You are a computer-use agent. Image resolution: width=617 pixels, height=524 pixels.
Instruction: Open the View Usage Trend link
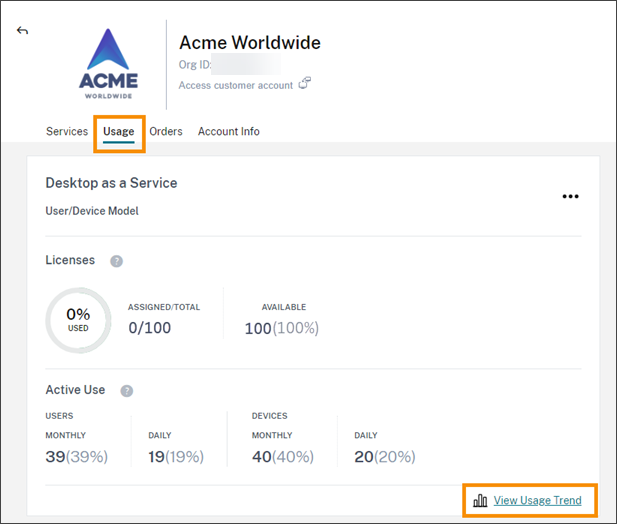point(537,501)
